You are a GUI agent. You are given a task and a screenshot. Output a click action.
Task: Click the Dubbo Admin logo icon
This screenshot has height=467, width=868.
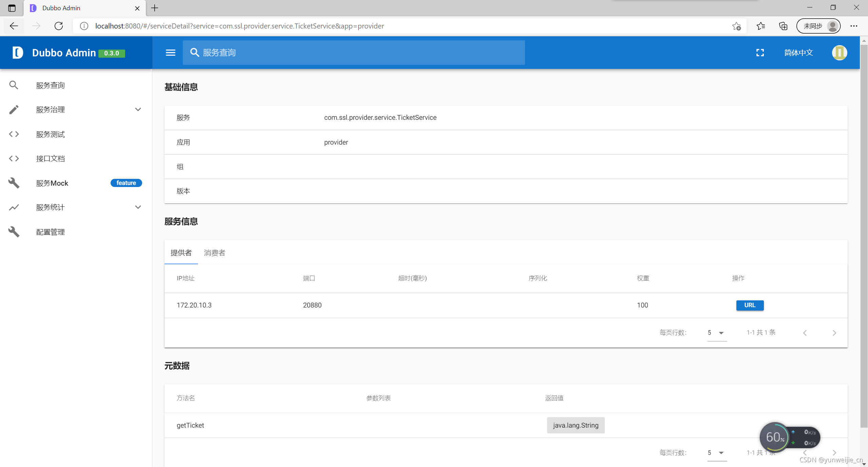pyautogui.click(x=18, y=53)
